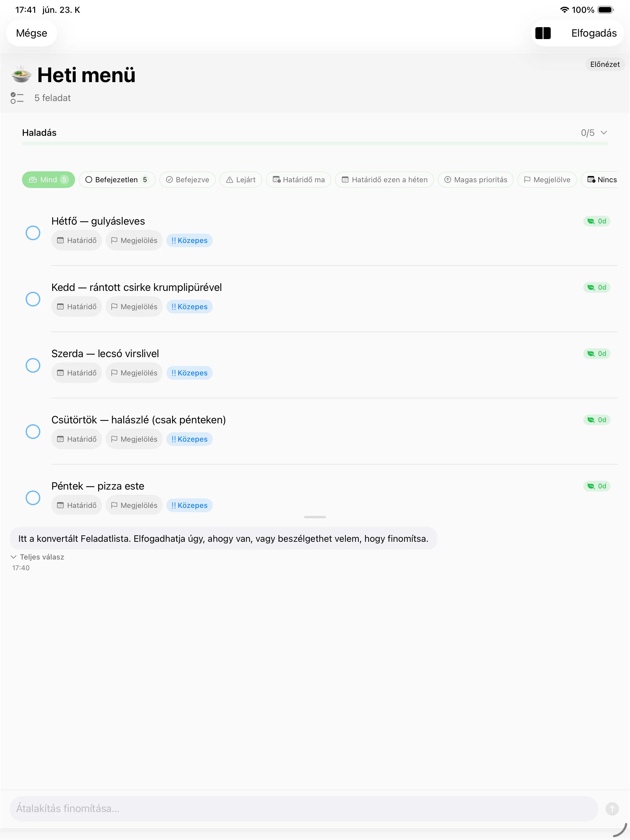Open the Határidő calendar chip on Szerda task

tap(77, 372)
